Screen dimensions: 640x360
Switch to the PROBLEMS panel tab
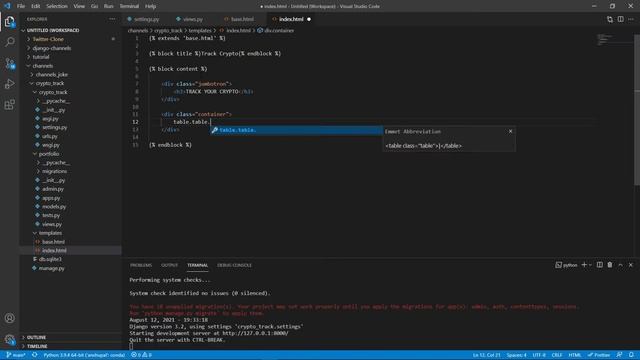pos(141,265)
